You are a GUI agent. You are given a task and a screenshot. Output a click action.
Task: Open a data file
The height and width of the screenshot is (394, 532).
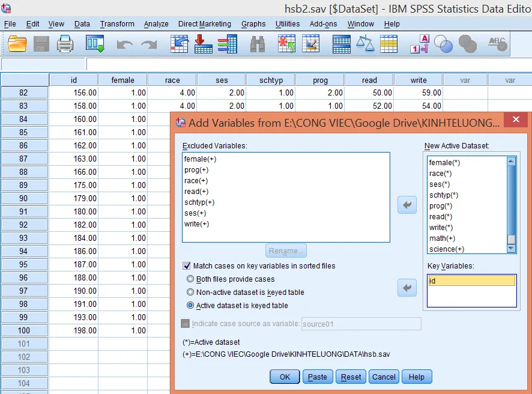coord(16,43)
